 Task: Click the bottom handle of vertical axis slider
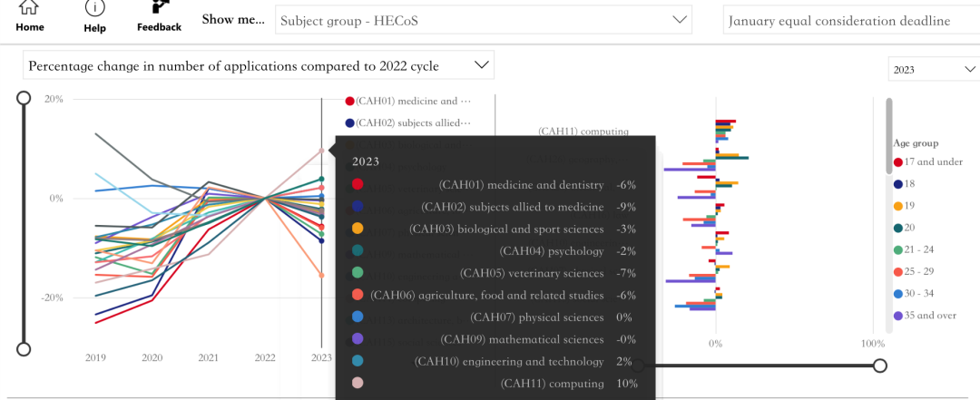pos(24,349)
